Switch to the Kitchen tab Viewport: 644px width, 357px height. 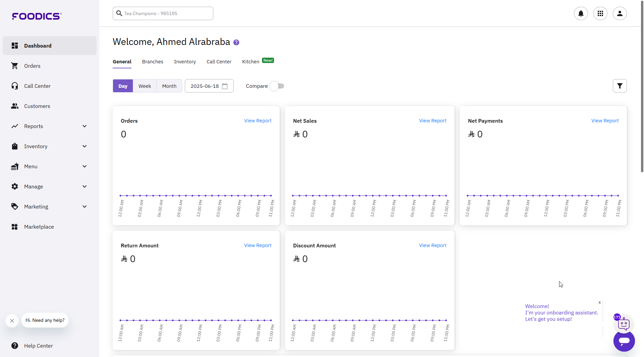click(x=251, y=62)
